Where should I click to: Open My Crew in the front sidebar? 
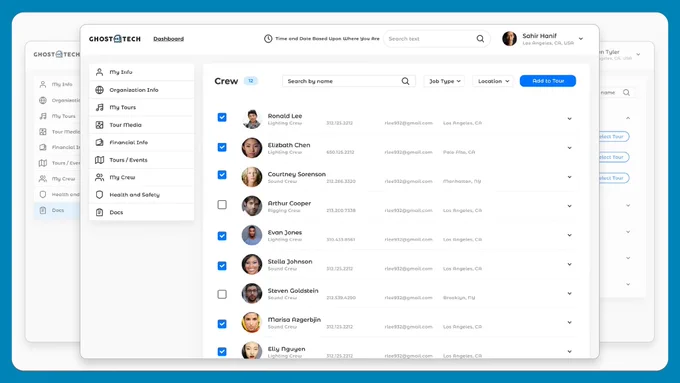pyautogui.click(x=141, y=177)
